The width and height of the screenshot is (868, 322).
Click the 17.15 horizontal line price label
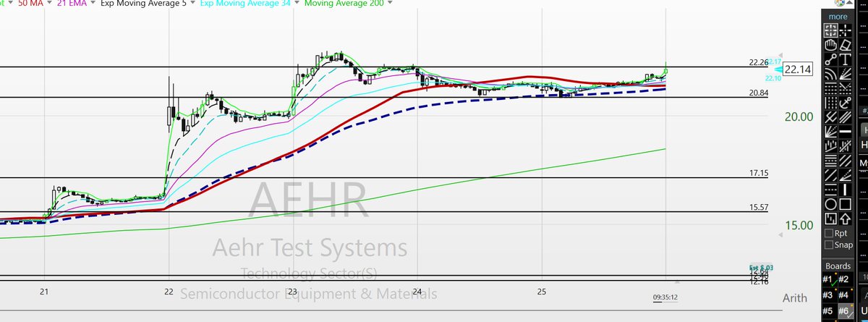[758, 174]
